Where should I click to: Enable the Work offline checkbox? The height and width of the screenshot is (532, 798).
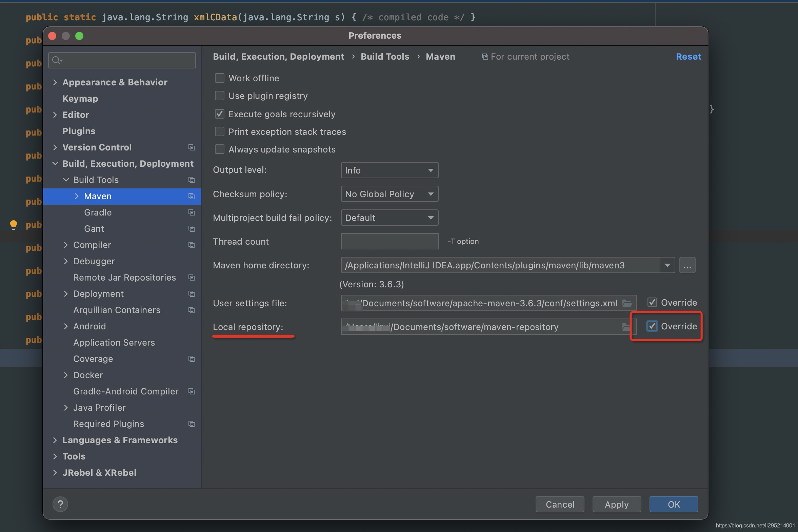pos(220,78)
